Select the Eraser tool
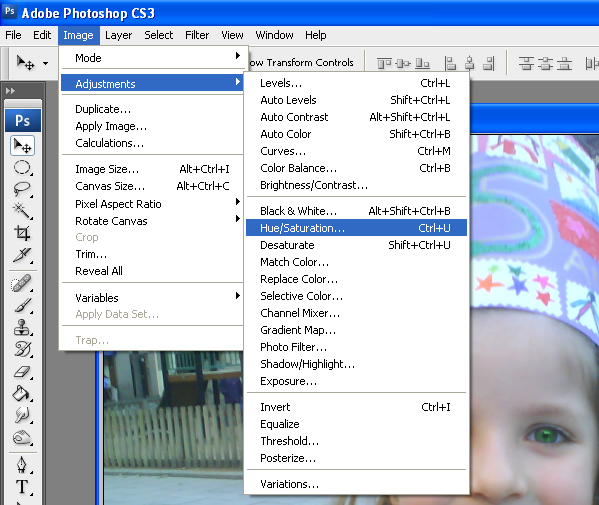Image resolution: width=599 pixels, height=505 pixels. coord(22,371)
